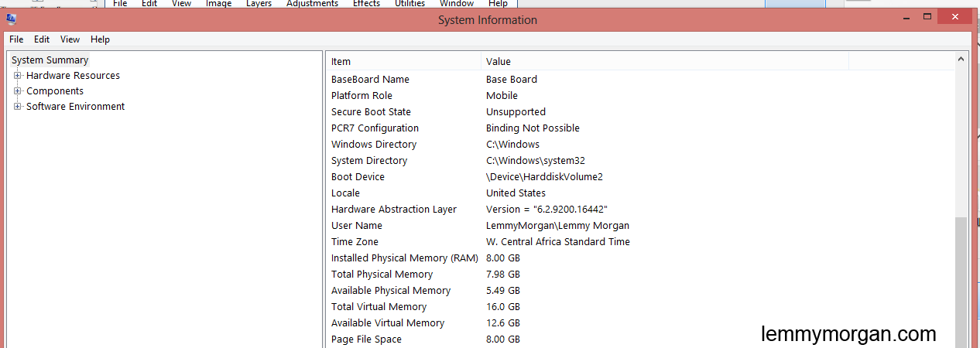980x348 pixels.
Task: Open the Utilities menu in the background window
Action: [x=411, y=4]
